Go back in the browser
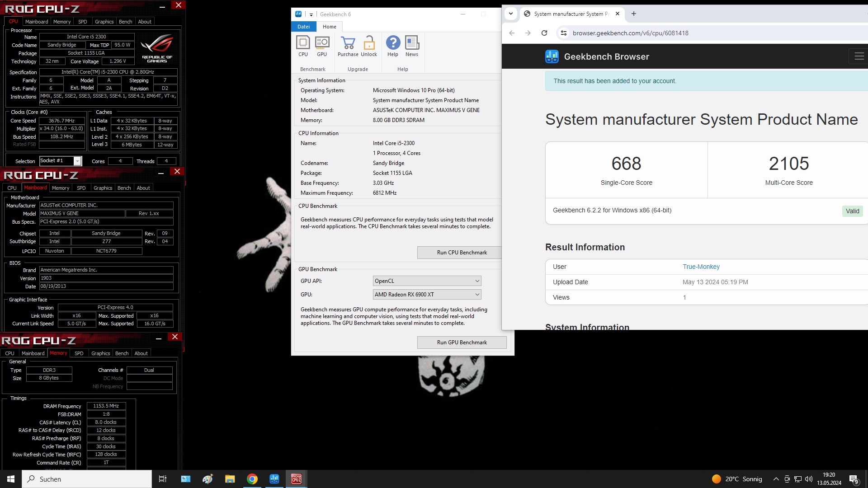The image size is (868, 488). point(512,33)
